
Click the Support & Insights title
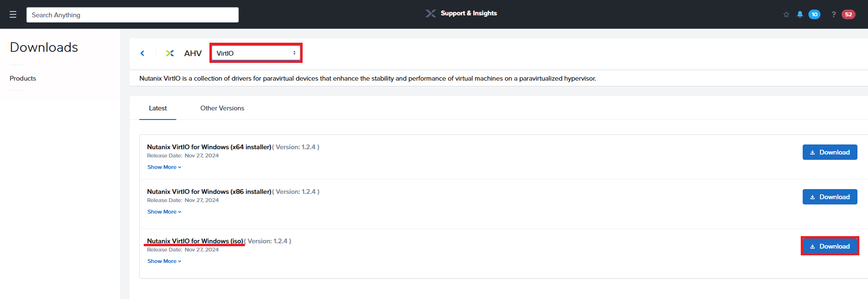tap(469, 13)
